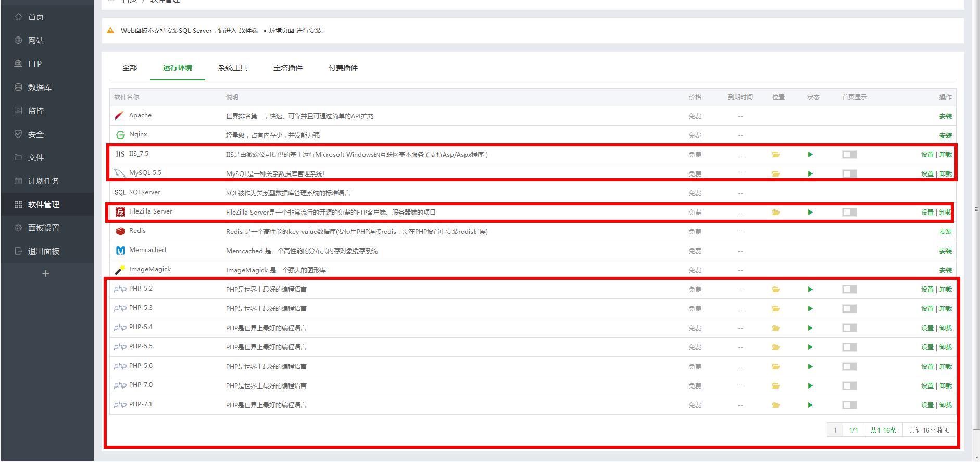Switch to the 全部 tab
980x462 pixels.
click(x=130, y=68)
